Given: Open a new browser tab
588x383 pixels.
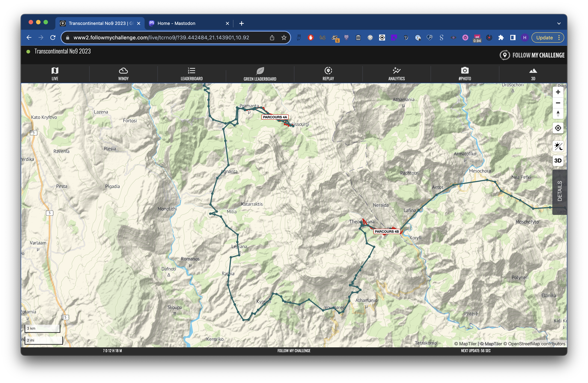Looking at the screenshot, I should pyautogui.click(x=242, y=23).
